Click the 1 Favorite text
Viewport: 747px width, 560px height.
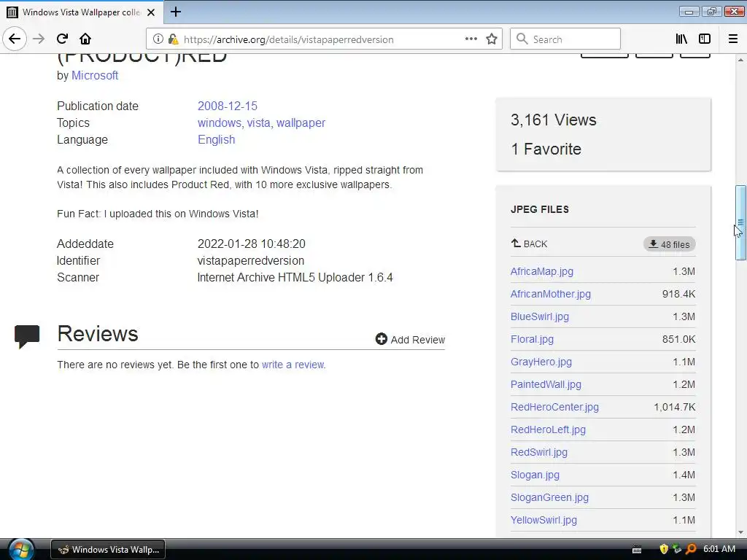coord(546,149)
